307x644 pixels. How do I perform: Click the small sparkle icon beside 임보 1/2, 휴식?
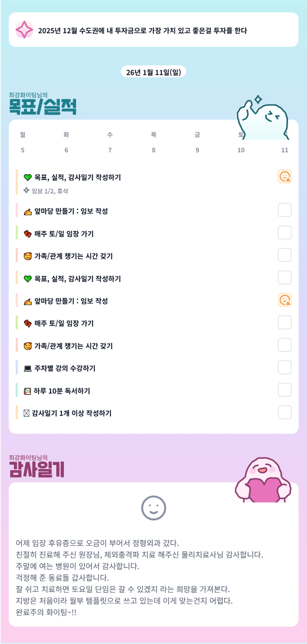[26, 191]
